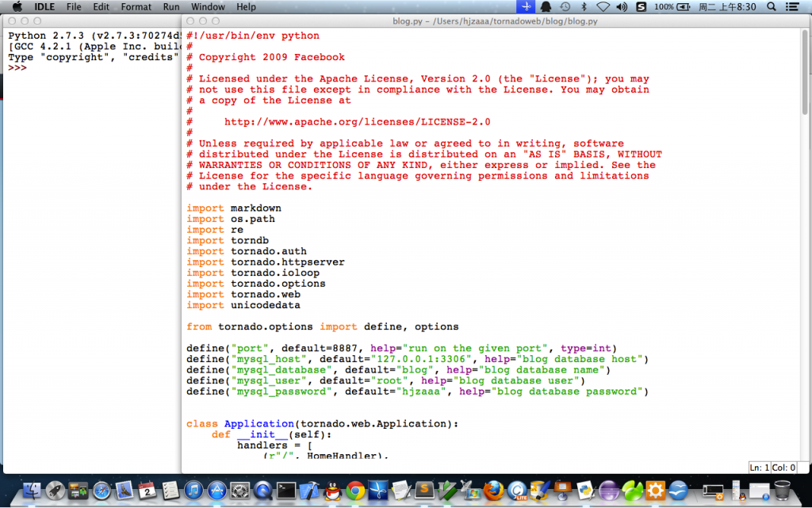The height and width of the screenshot is (508, 812).
Task: Open orange gear app in Dock
Action: [x=655, y=491]
